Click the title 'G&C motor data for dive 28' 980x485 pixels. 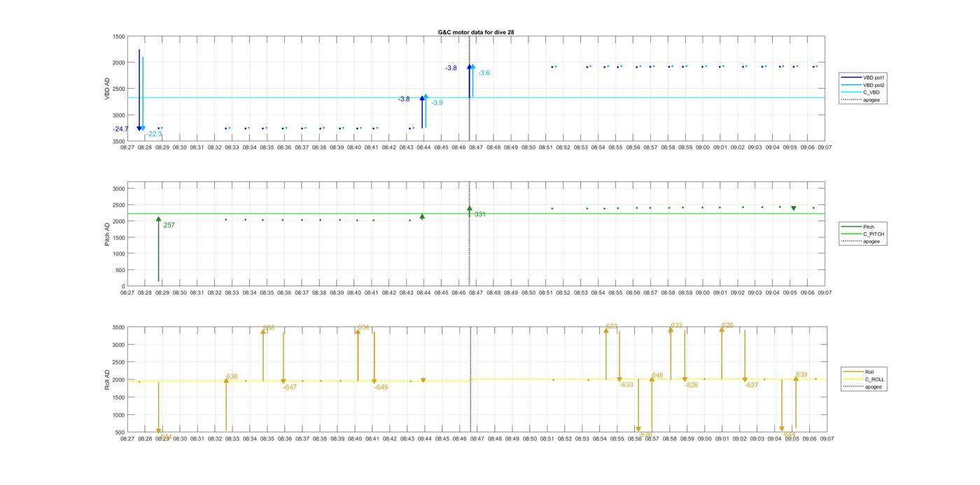point(477,32)
